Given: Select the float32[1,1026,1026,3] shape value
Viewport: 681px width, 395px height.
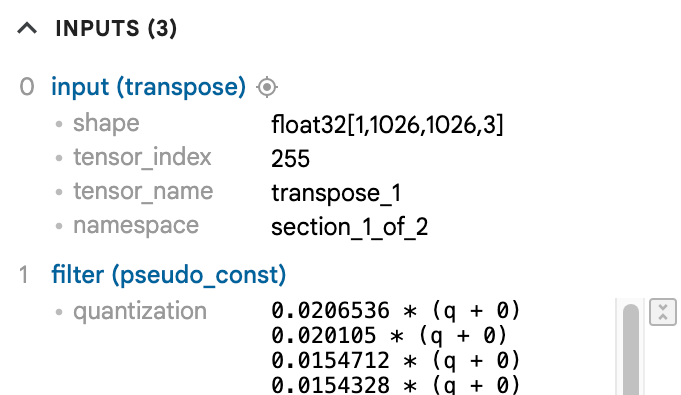Looking at the screenshot, I should coord(387,125).
